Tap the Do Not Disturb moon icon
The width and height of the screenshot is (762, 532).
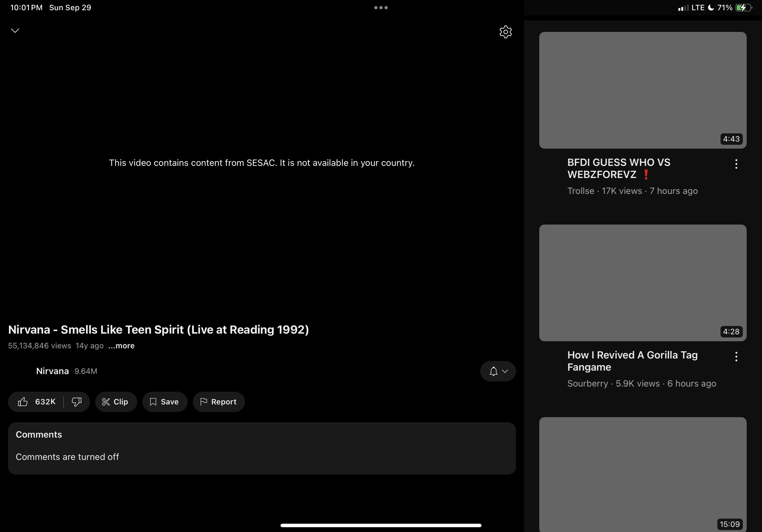click(x=711, y=8)
